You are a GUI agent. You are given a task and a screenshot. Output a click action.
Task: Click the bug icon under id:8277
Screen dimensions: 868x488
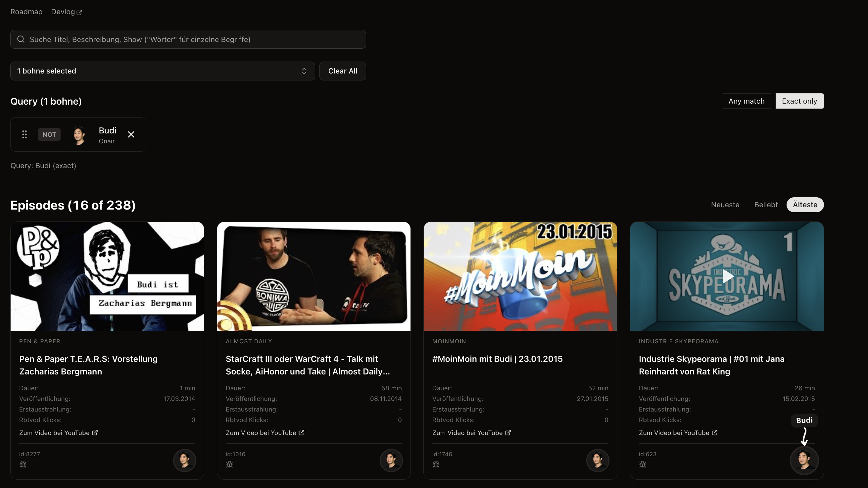(23, 464)
